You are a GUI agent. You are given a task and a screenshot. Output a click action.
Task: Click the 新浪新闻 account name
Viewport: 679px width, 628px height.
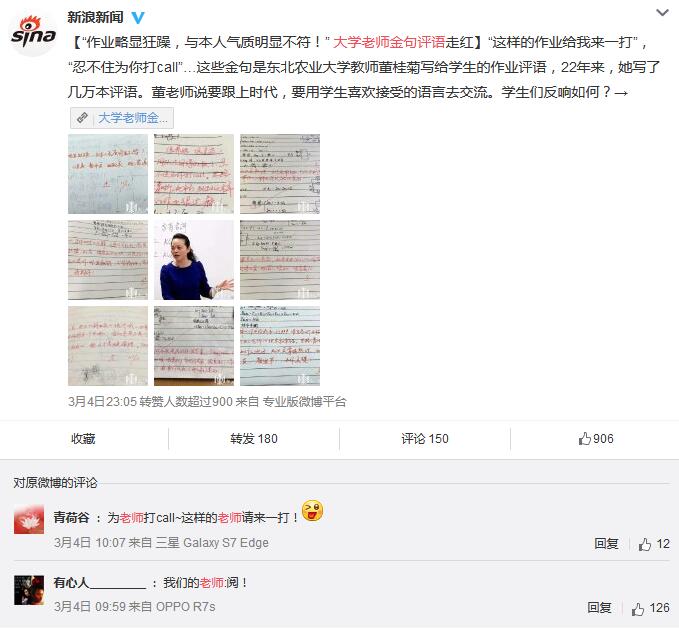tap(95, 17)
